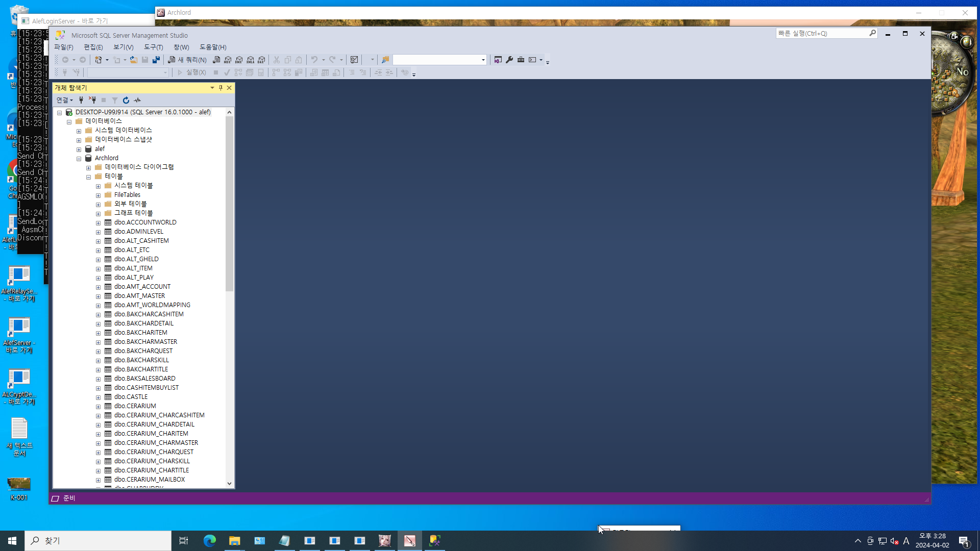The image size is (980, 551).
Task: Click the Database Engine Query icon
Action: tap(216, 60)
